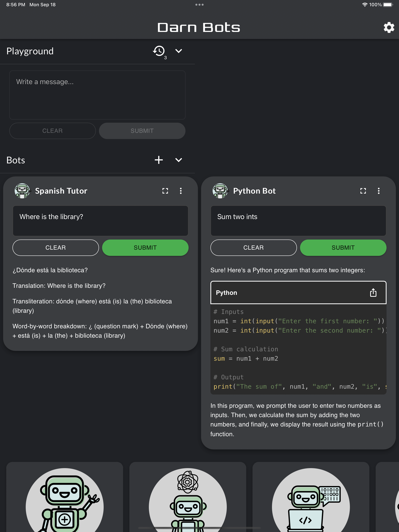Submit the Python Bot prompt
The image size is (399, 532).
point(343,248)
